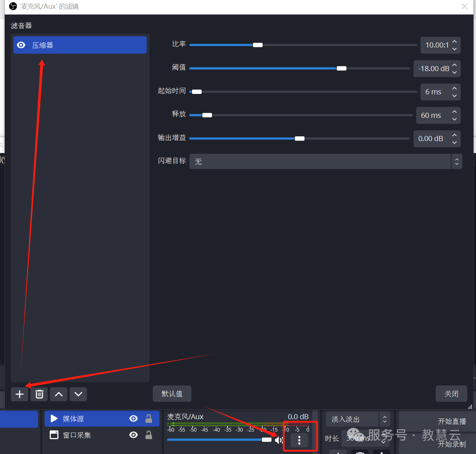Click the 关闭 button
Viewport: 476px width, 454px height.
[451, 394]
